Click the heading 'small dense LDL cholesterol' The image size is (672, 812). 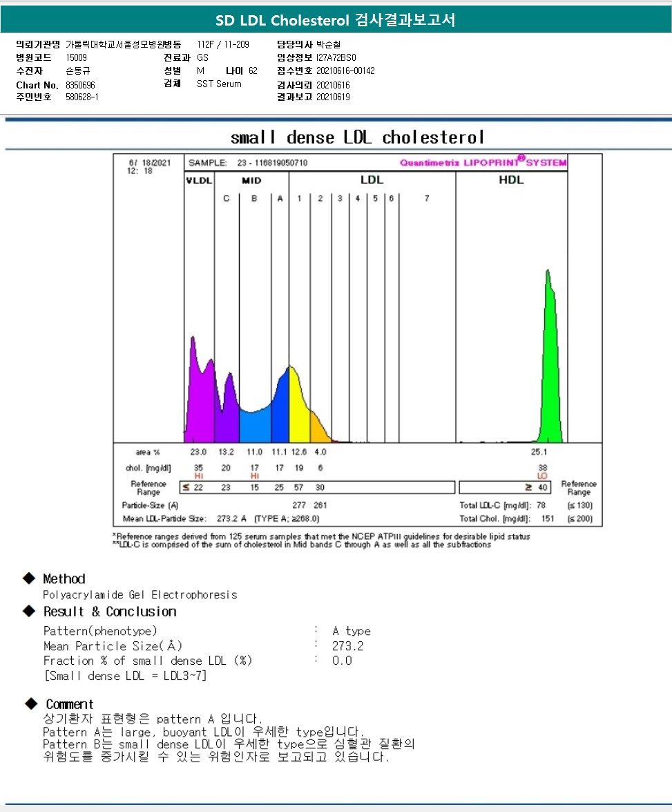[358, 138]
